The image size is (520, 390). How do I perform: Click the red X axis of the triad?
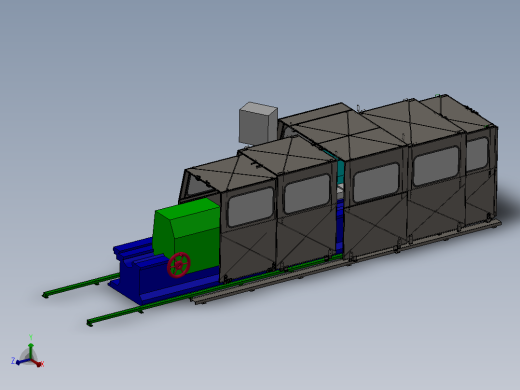pos(38,363)
